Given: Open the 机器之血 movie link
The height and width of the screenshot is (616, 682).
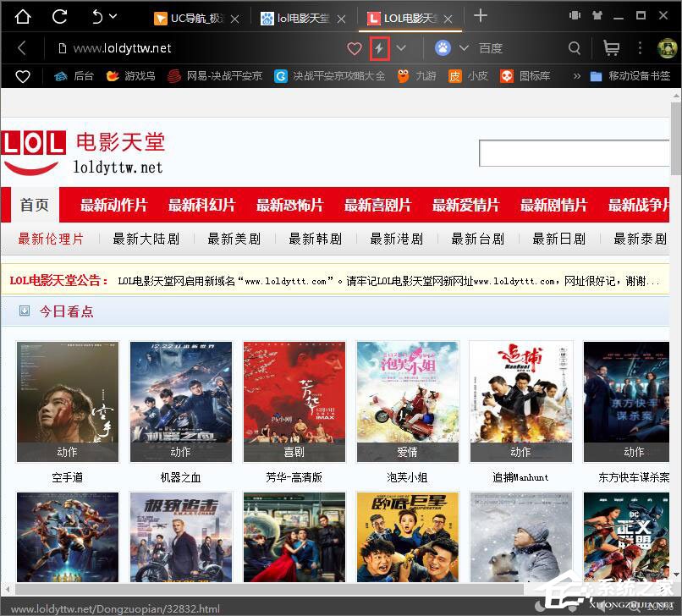Looking at the screenshot, I should pyautogui.click(x=180, y=476).
